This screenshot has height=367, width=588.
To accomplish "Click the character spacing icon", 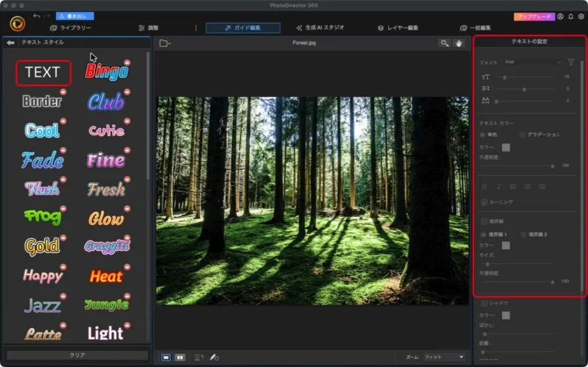I will click(x=486, y=100).
